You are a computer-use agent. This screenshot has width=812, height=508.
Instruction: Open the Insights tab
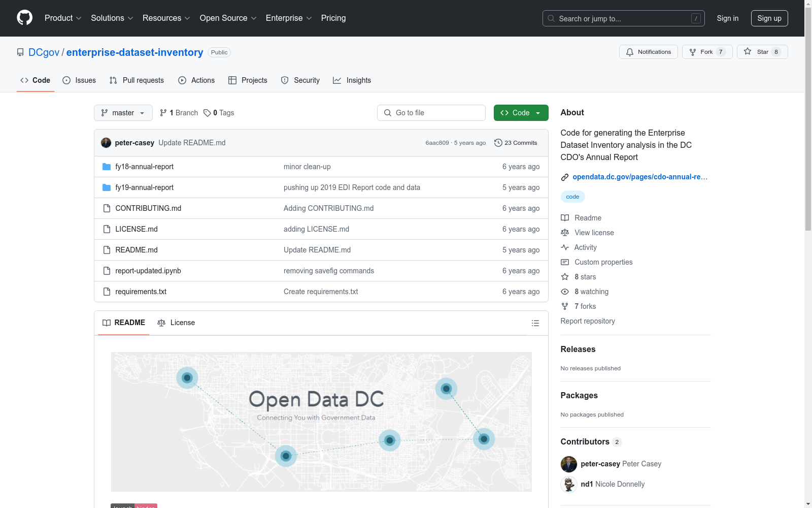point(352,80)
